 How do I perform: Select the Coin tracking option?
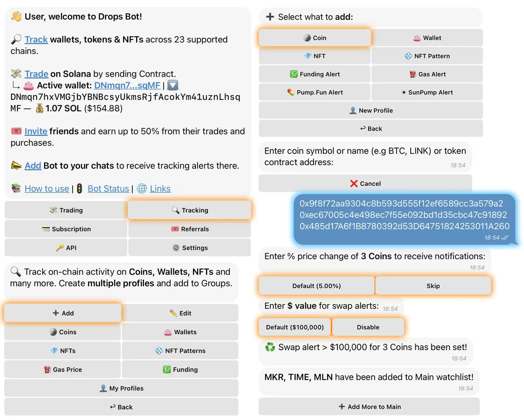pyautogui.click(x=314, y=38)
